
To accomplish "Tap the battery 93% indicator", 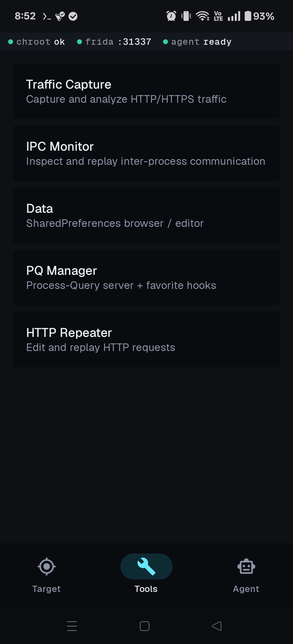I will pyautogui.click(x=259, y=16).
